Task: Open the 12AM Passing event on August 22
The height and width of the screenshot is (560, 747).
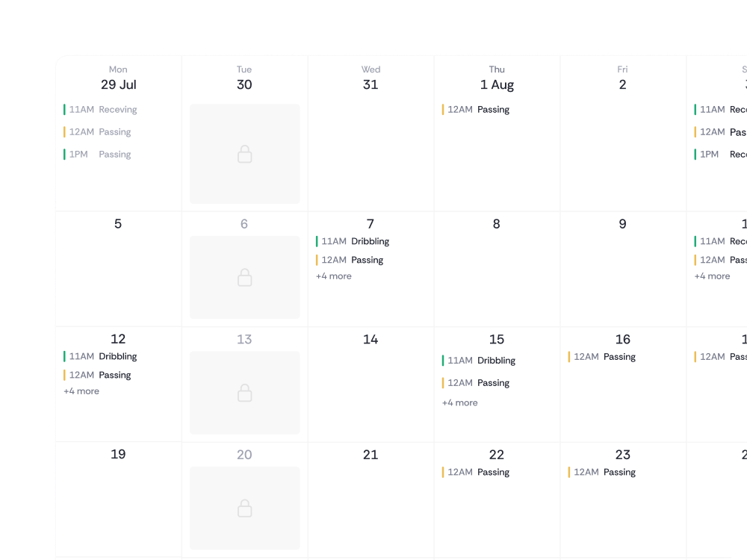Action: 480,472
